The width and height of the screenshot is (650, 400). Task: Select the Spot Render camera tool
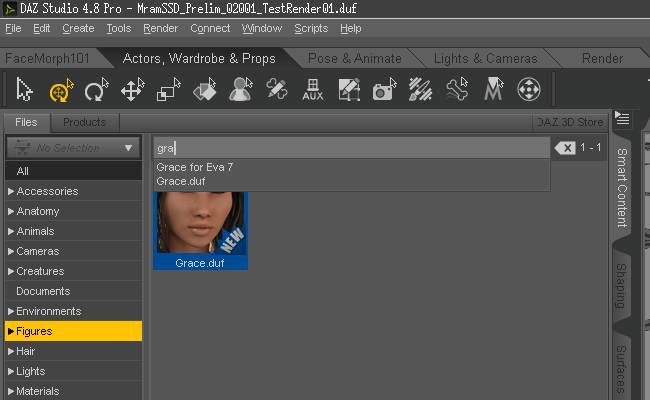(384, 89)
